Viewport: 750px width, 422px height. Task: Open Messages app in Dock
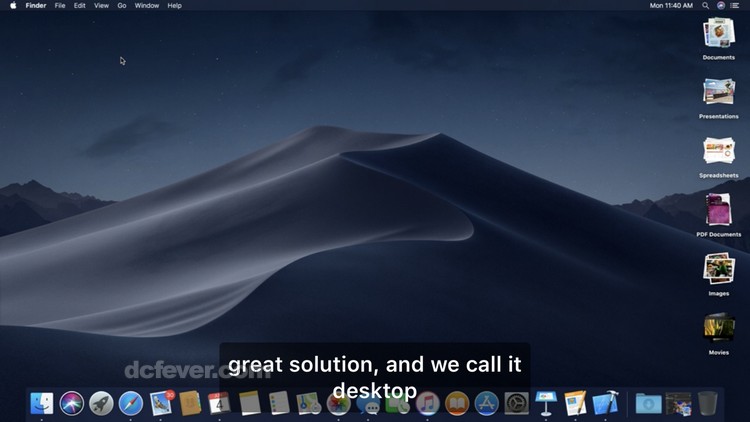tap(368, 403)
